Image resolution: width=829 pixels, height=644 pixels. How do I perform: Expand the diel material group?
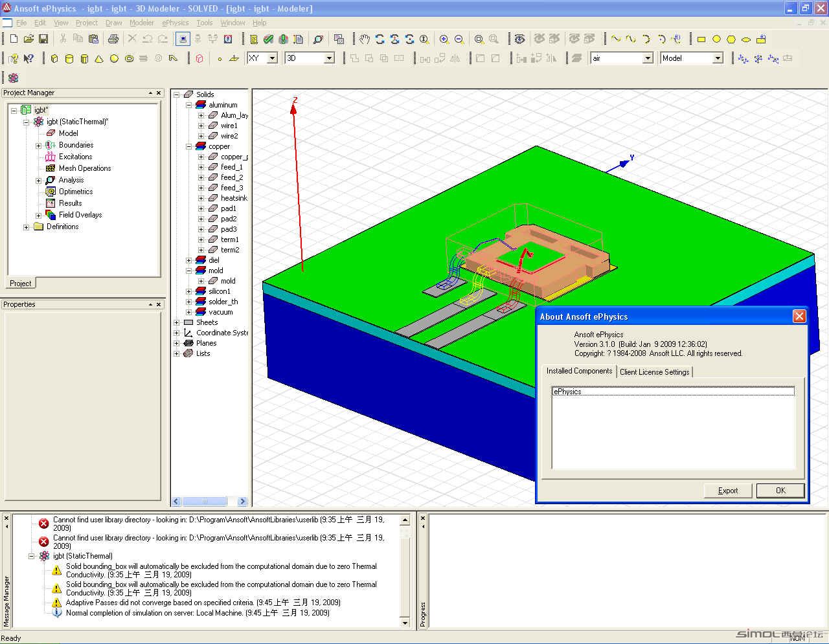[188, 260]
